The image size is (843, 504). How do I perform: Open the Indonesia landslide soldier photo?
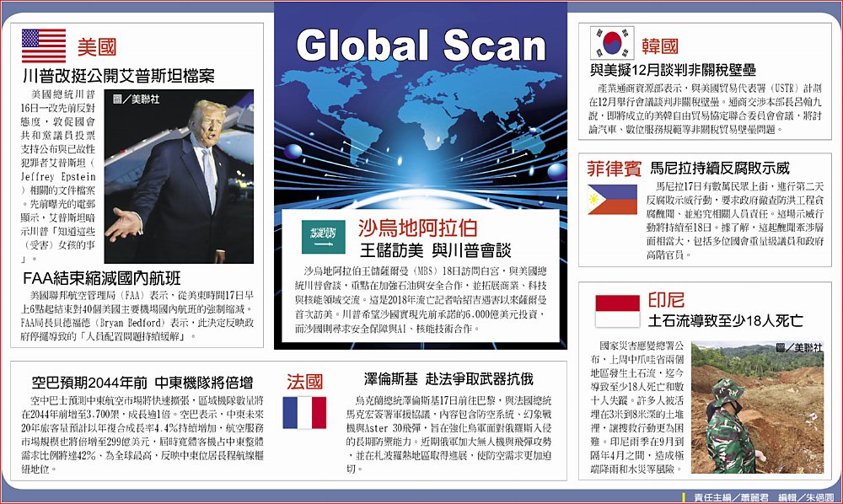(x=757, y=406)
